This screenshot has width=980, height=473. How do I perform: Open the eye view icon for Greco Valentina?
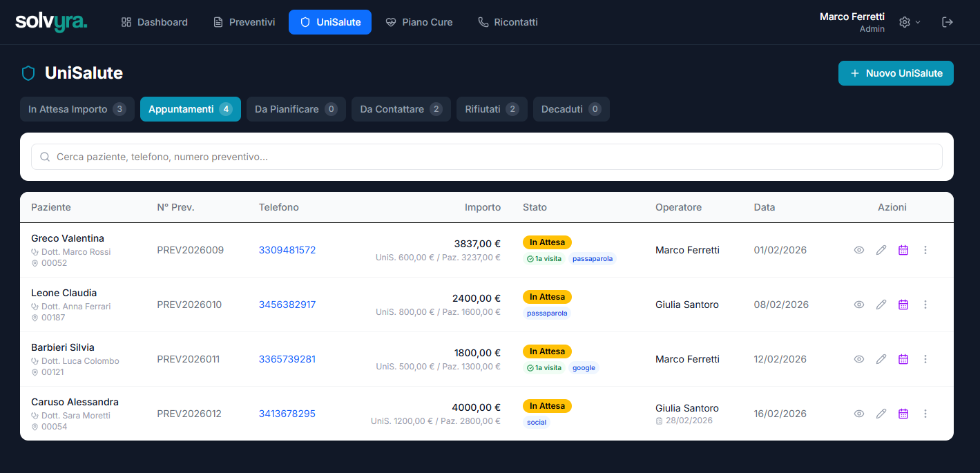pyautogui.click(x=858, y=250)
